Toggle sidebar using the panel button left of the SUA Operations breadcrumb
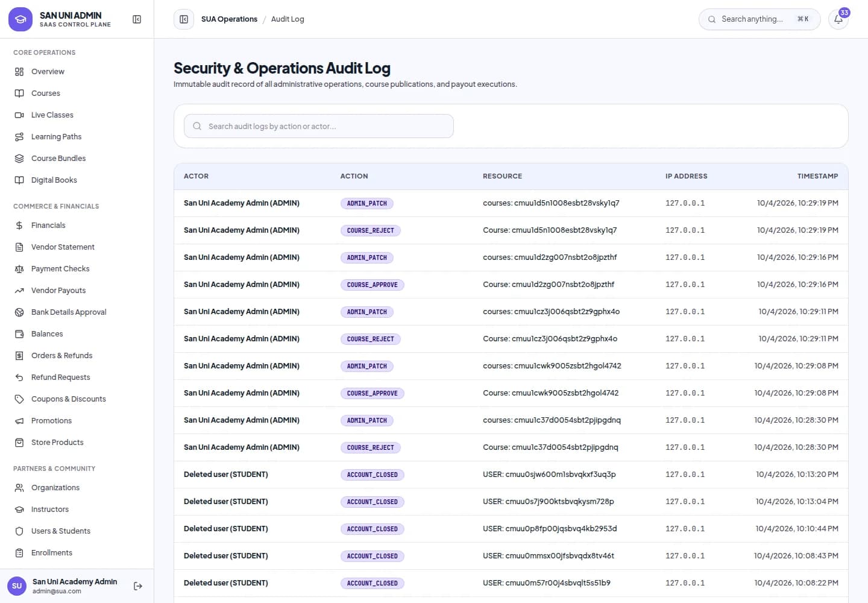 (184, 19)
